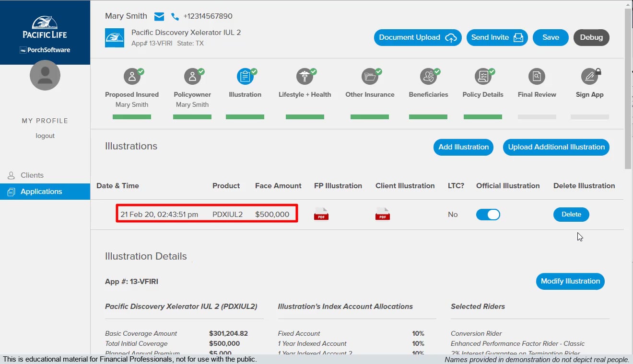633x364 pixels.
Task: Toggle the Official Illustration switch off
Action: point(488,215)
